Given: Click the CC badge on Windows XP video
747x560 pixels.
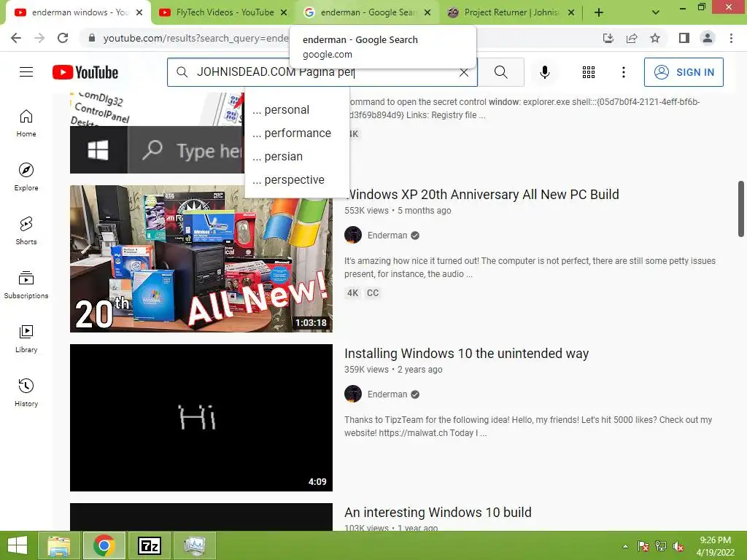Looking at the screenshot, I should (x=373, y=293).
